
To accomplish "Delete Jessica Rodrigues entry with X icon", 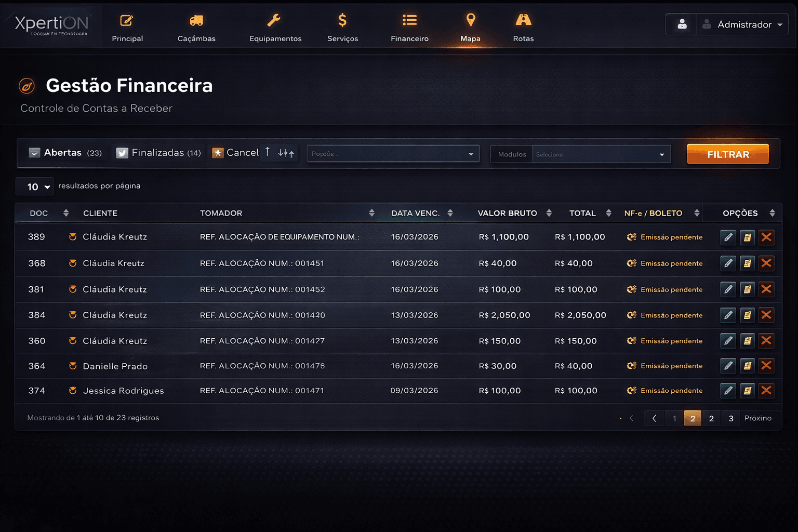I will [x=766, y=391].
